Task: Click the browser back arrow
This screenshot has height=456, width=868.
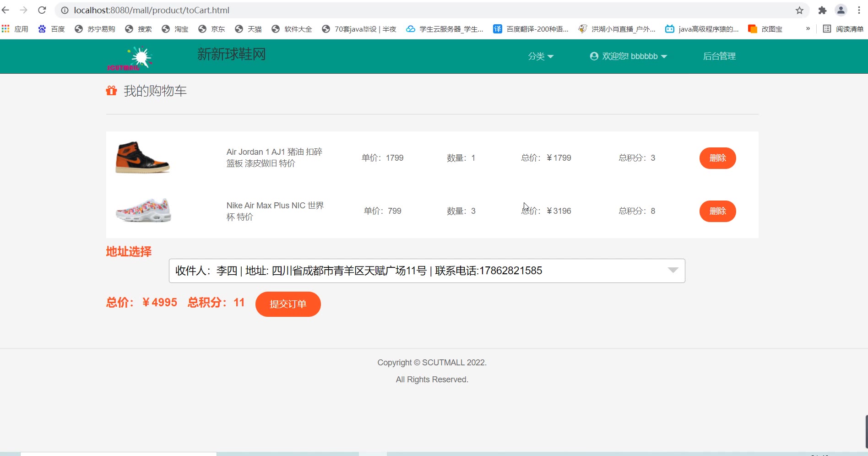Action: pos(5,10)
